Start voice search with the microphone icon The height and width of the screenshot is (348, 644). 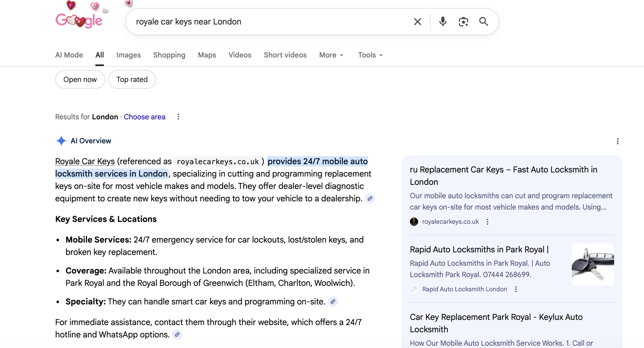tap(443, 22)
